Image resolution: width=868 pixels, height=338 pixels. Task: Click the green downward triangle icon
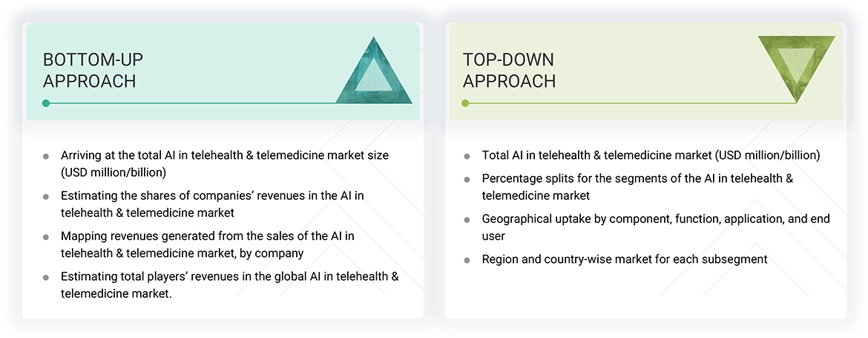[796, 67]
